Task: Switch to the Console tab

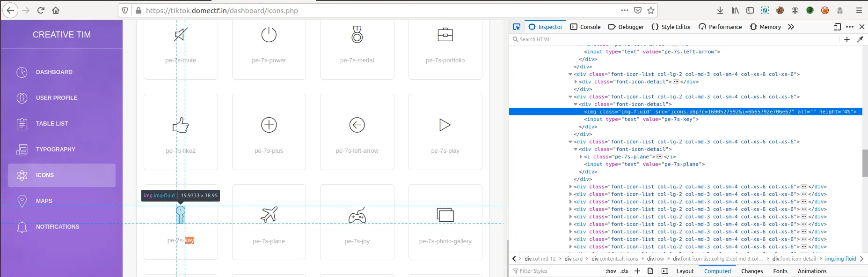Action: (585, 27)
